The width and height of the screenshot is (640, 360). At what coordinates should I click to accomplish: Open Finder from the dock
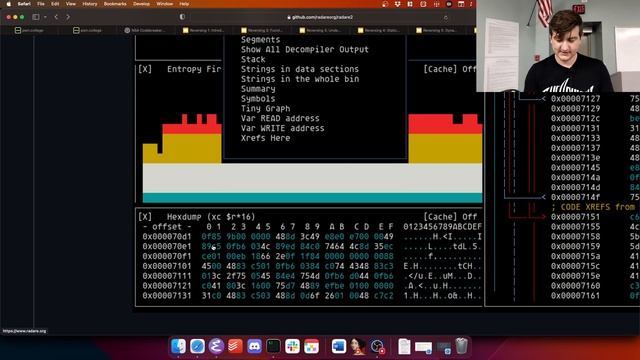click(x=178, y=347)
